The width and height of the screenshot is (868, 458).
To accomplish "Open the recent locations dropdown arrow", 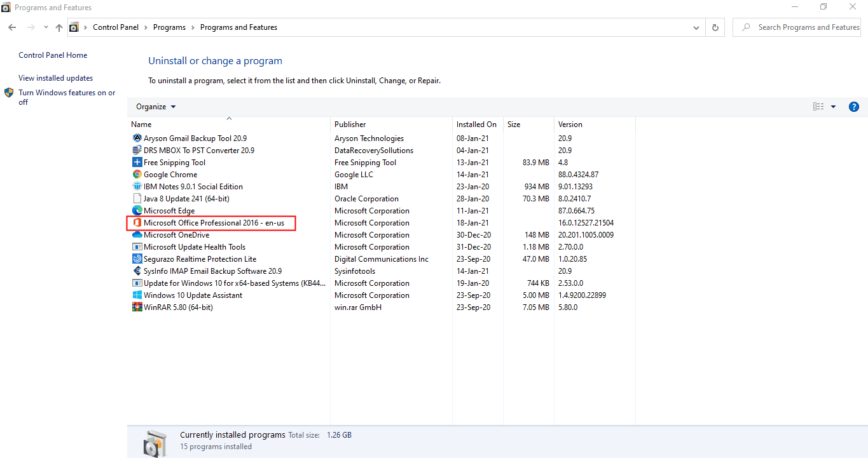I will pos(46,27).
